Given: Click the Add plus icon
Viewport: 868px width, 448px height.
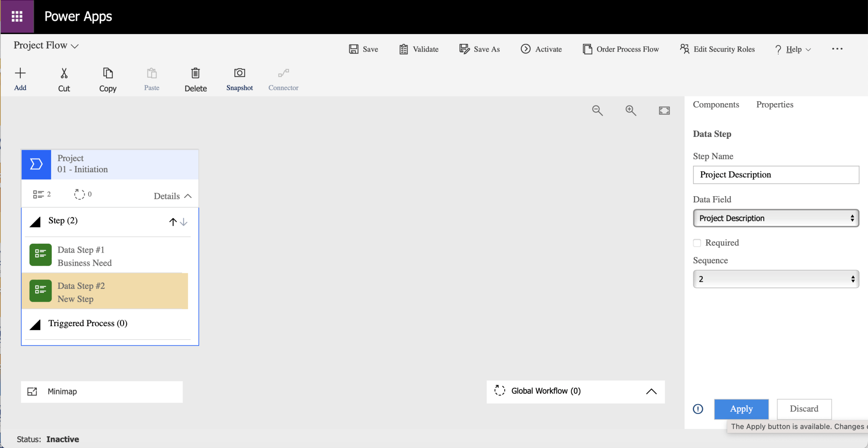Looking at the screenshot, I should (x=20, y=73).
